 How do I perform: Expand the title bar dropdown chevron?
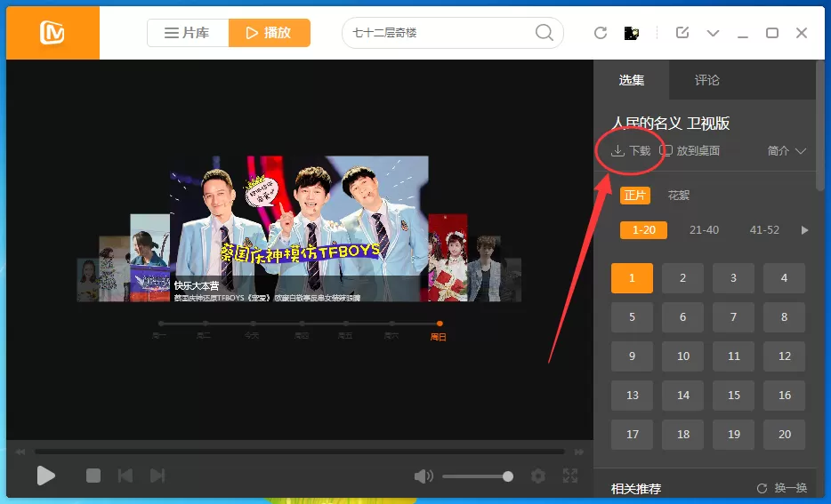[714, 34]
